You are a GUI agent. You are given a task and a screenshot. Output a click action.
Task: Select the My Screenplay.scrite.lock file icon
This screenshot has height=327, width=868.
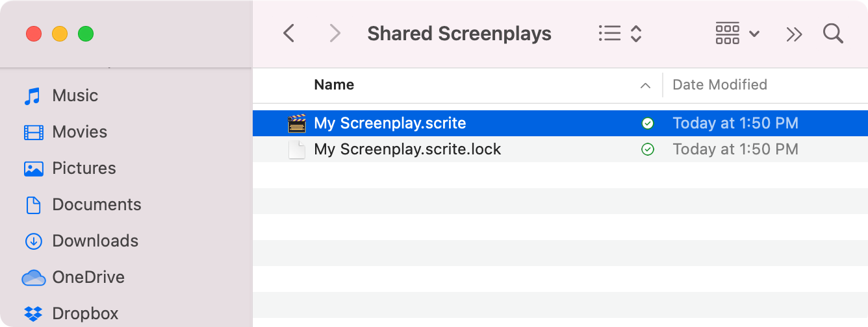point(297,149)
